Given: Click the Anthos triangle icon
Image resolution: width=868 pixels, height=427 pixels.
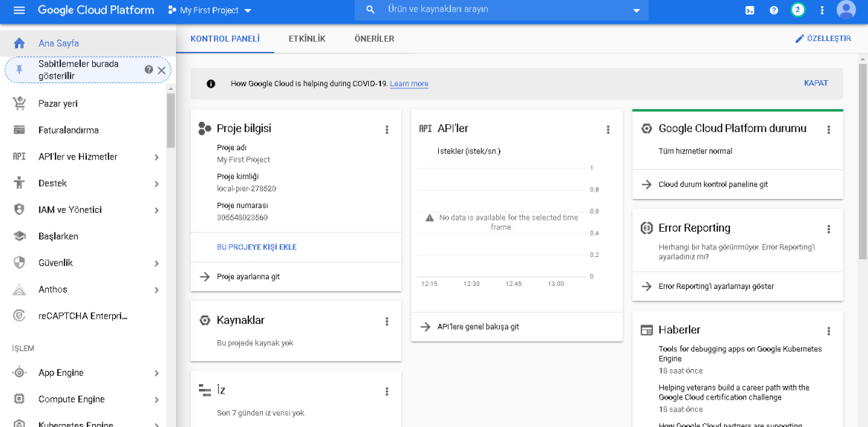Looking at the screenshot, I should (19, 289).
